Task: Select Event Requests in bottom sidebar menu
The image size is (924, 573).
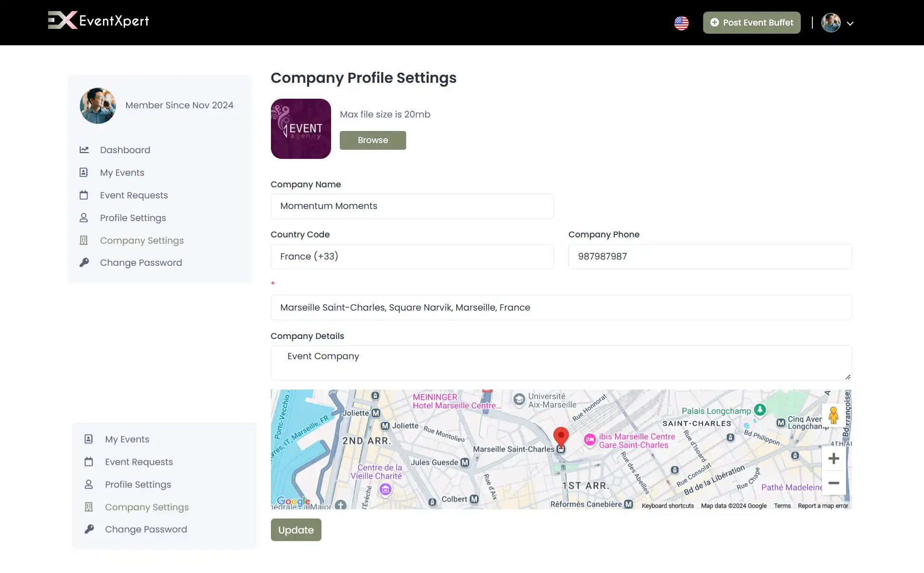Action: pyautogui.click(x=139, y=462)
